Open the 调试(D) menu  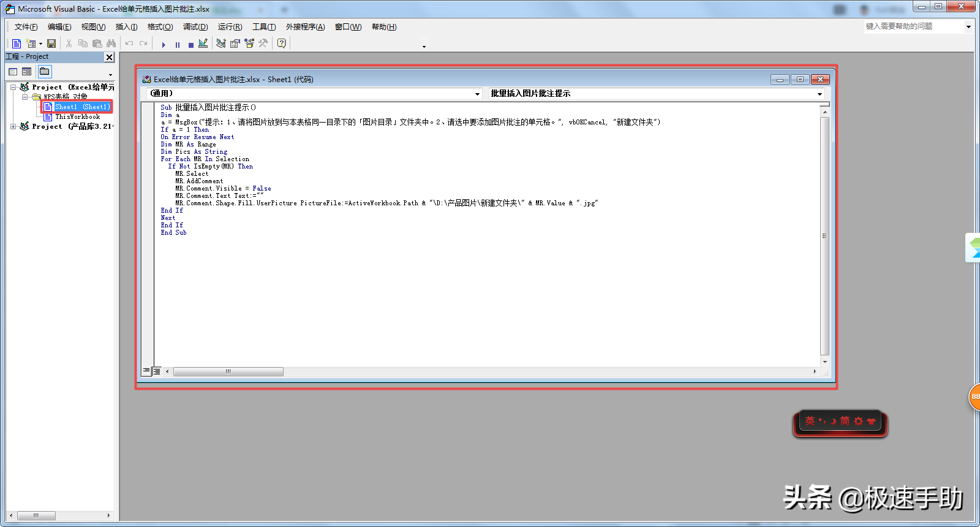point(195,27)
